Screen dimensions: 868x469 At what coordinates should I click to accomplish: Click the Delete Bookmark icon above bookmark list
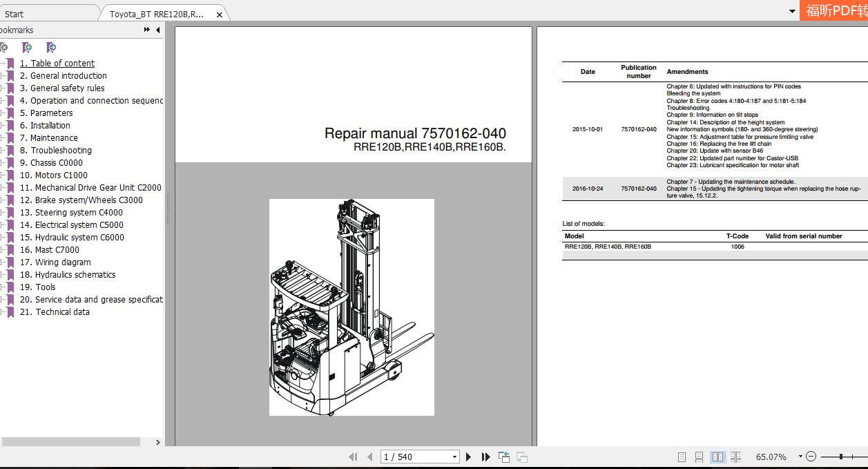click(x=5, y=48)
